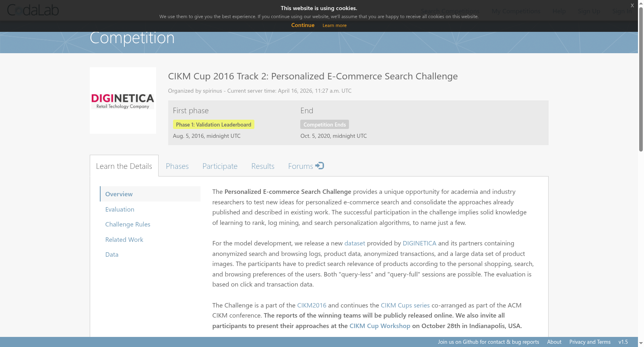Switch to the Participate tab
Image resolution: width=644 pixels, height=347 pixels.
coord(220,166)
